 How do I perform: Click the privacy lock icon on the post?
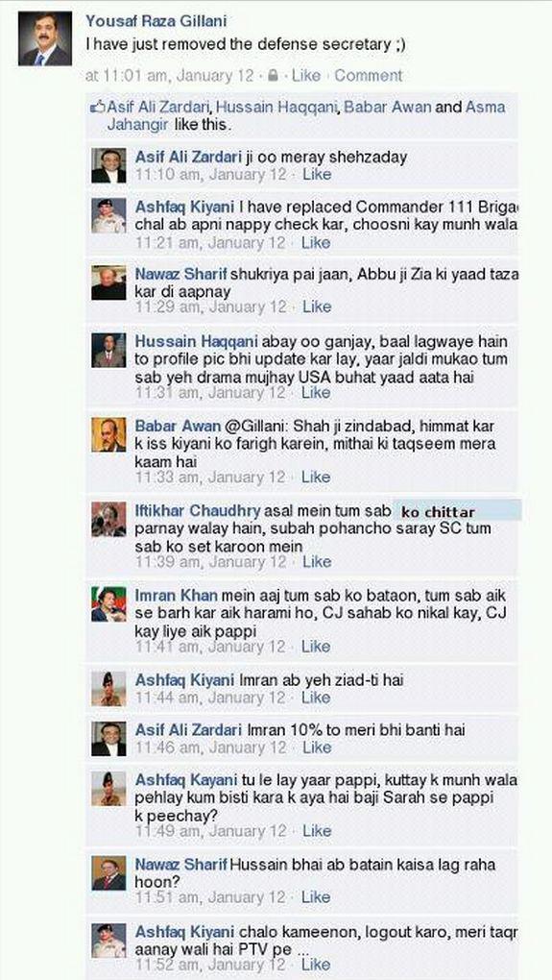(273, 76)
